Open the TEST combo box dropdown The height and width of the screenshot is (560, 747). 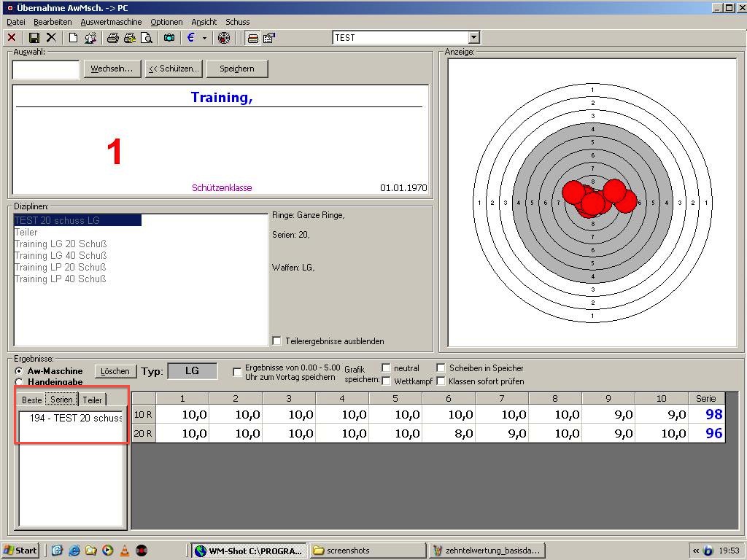(x=473, y=38)
